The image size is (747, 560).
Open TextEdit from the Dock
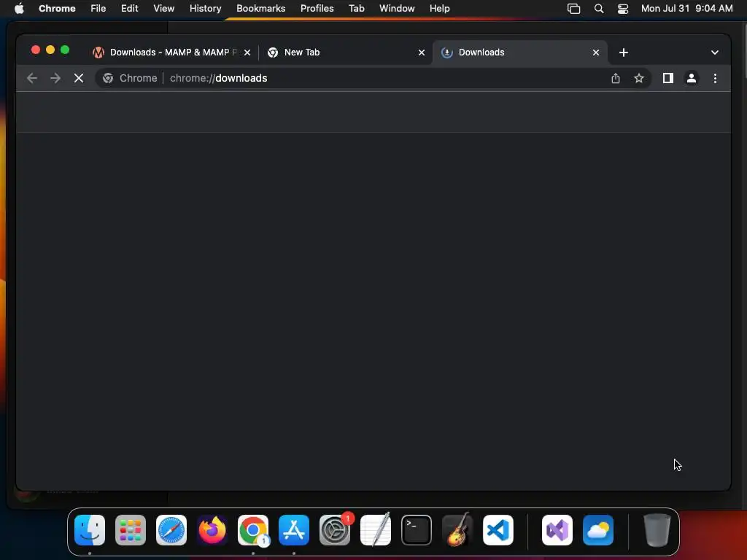click(x=376, y=530)
